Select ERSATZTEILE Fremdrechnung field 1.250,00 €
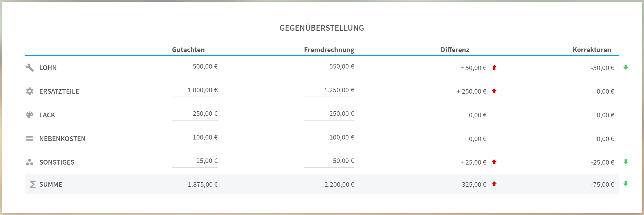Image resolution: width=644 pixels, height=215 pixels. 329,90
